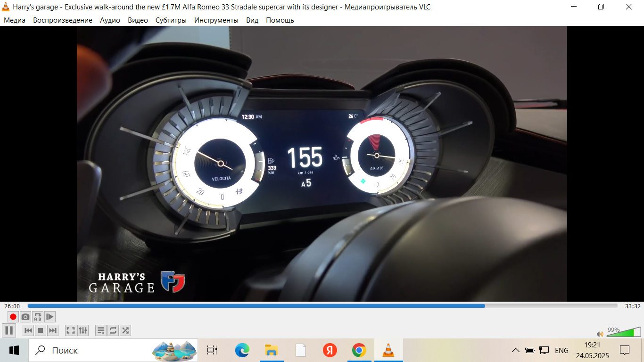The width and height of the screenshot is (644, 362).
Task: Stop playback with the square button
Action: (41, 330)
